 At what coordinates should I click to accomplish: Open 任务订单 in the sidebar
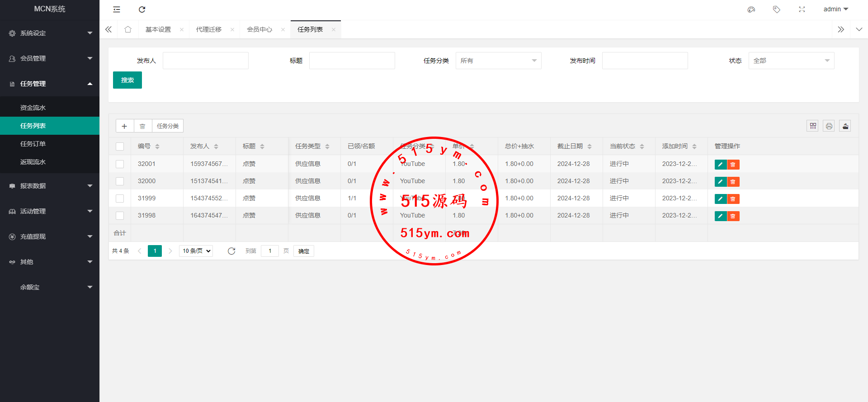click(x=33, y=144)
